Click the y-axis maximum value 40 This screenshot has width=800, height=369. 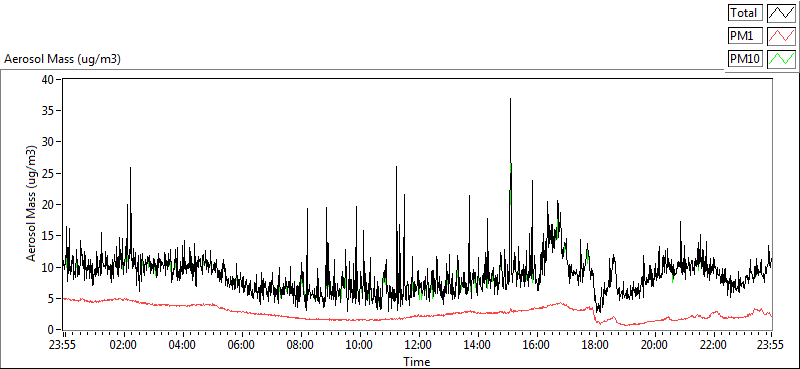click(x=48, y=79)
